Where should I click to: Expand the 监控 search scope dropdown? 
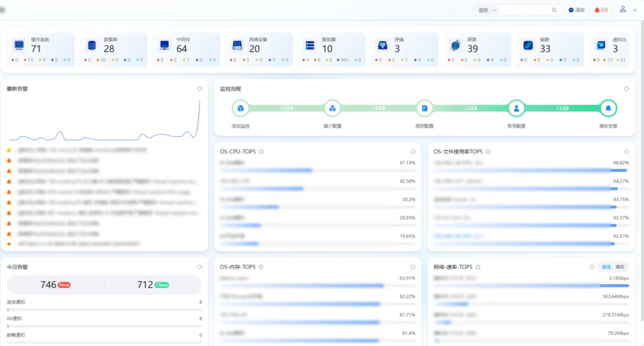(x=487, y=10)
